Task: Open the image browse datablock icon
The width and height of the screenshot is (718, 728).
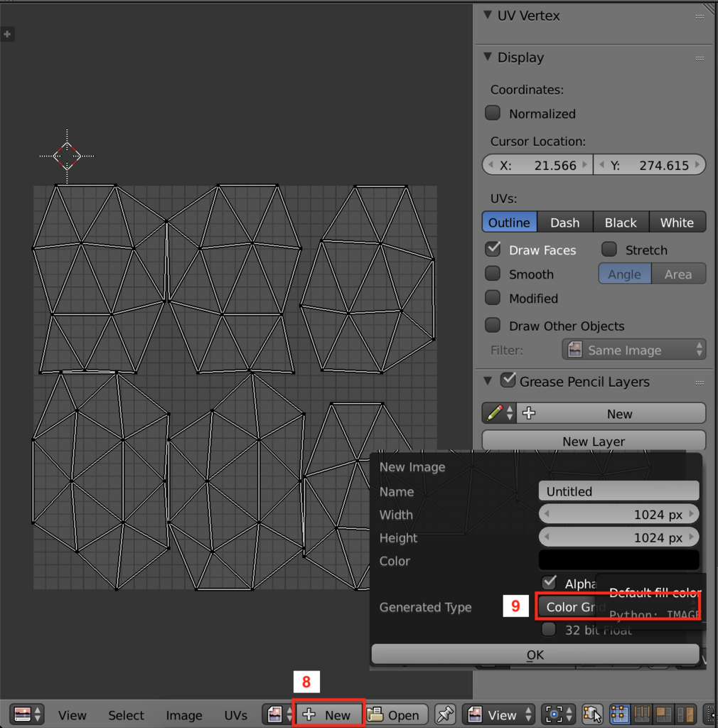Action: click(x=279, y=714)
